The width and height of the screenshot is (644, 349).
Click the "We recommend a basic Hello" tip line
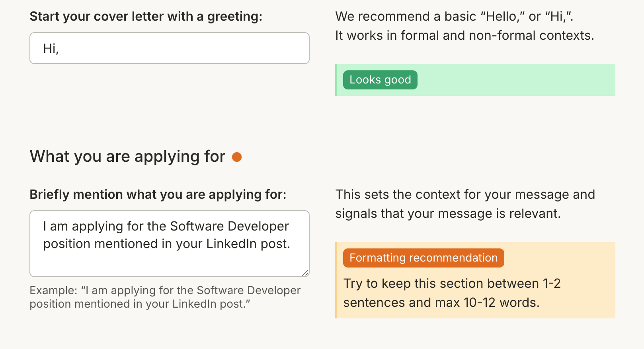[x=454, y=16]
